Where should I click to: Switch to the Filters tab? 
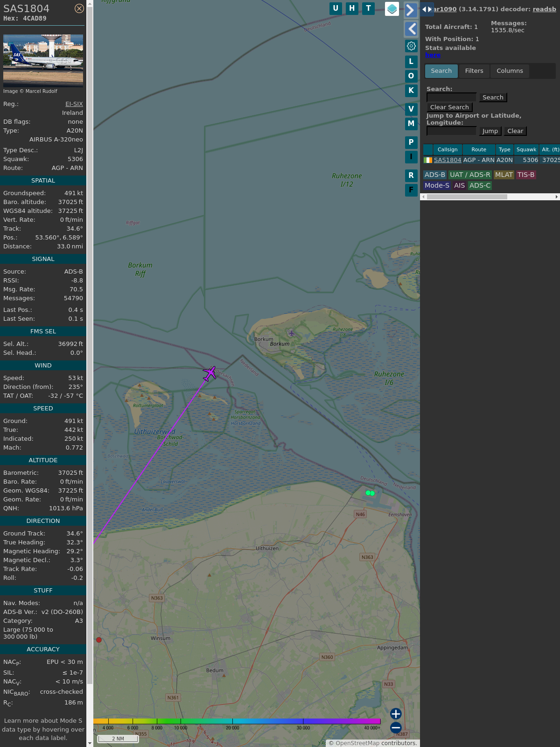[474, 71]
